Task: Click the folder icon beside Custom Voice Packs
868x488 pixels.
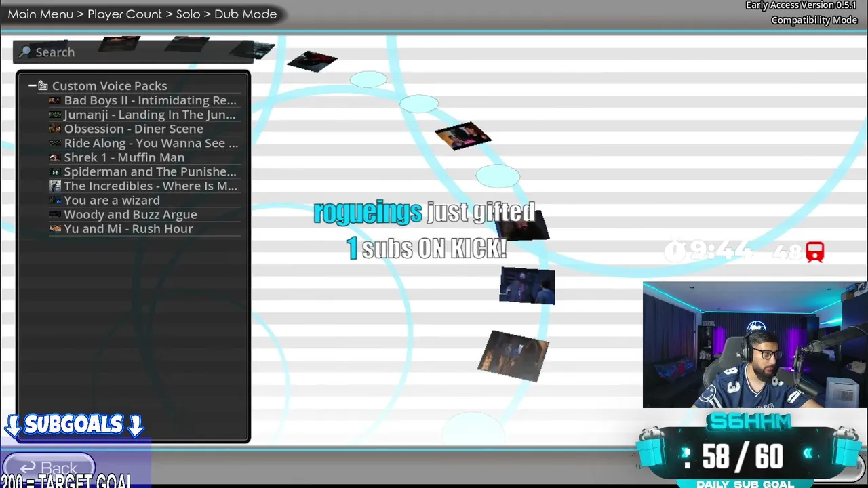Action: pos(43,86)
